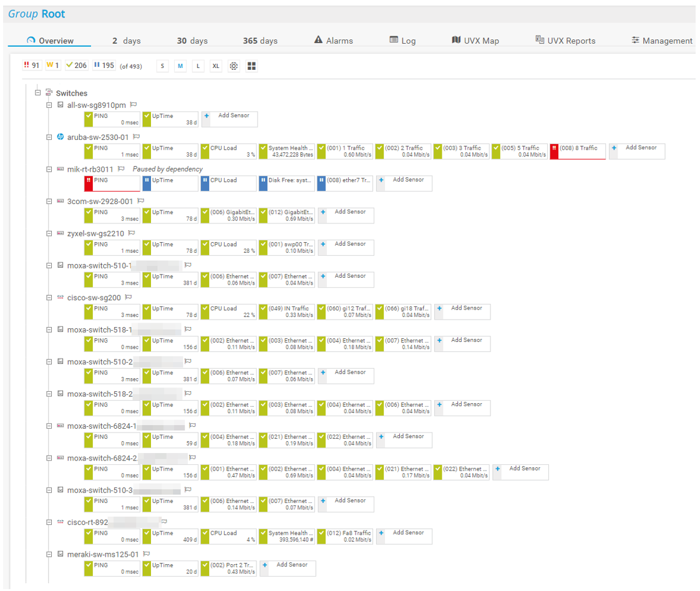The image size is (700, 591).
Task: Switch to the 30 days tab
Action: 192,40
